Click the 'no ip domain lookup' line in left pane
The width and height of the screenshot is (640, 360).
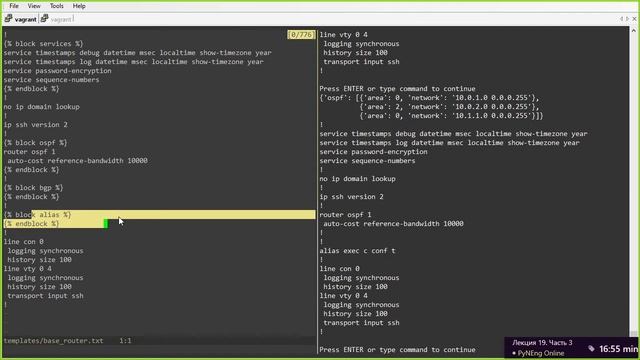42,107
